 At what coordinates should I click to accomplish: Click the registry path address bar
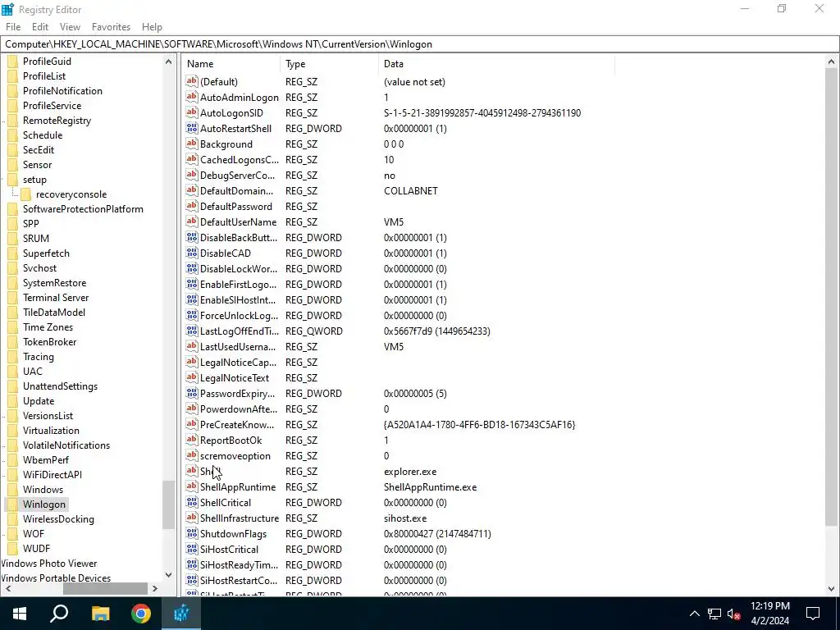419,44
